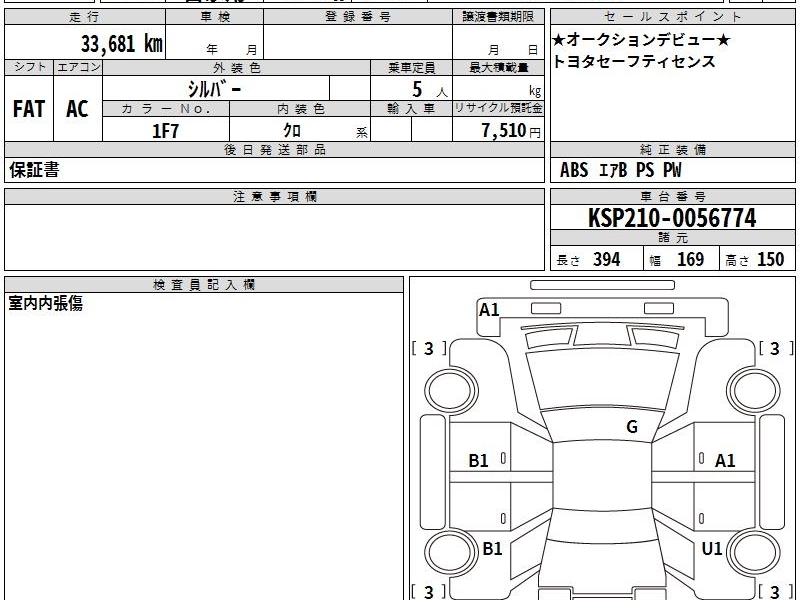Select the mileage value 33,681 km
This screenshot has height=600, width=800.
(x=121, y=43)
